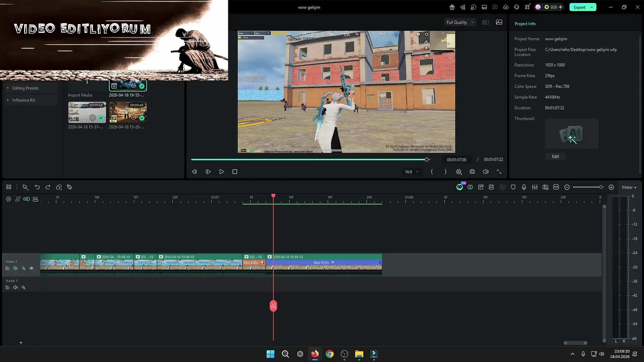
Task: Click the preview volume speaker icon
Action: pos(486,171)
